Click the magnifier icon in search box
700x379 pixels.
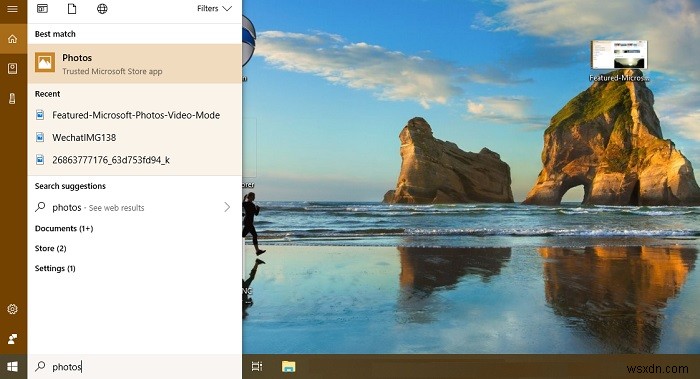[x=40, y=367]
